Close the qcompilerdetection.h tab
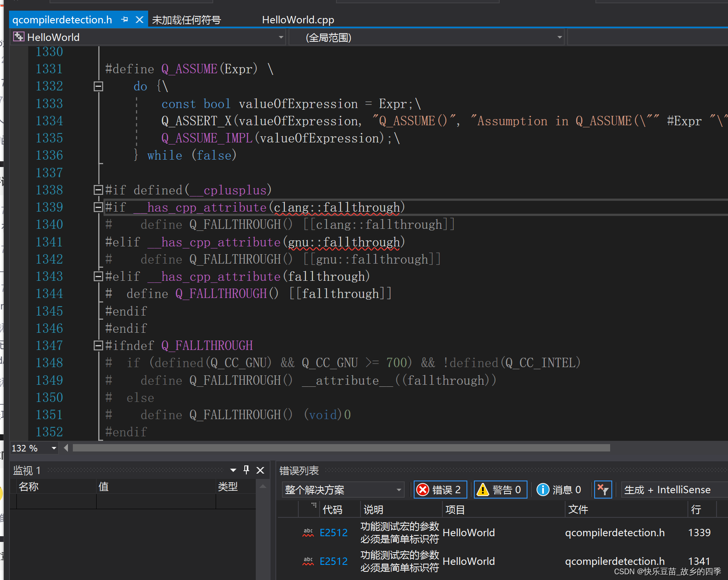Screen dimensions: 728x580 click(x=140, y=20)
